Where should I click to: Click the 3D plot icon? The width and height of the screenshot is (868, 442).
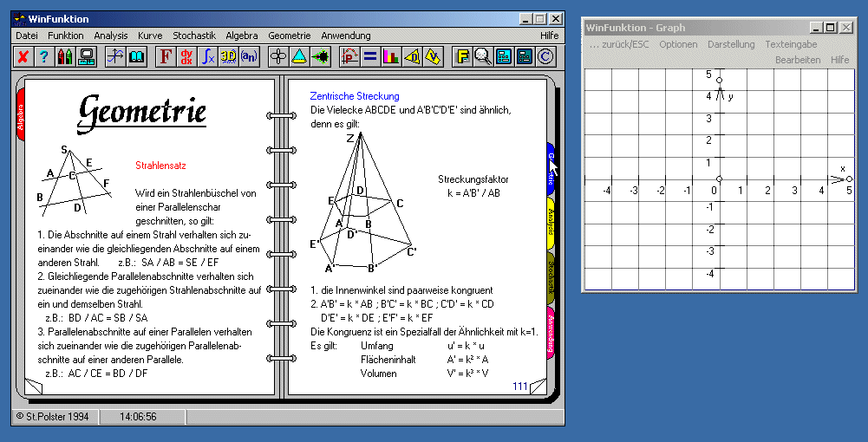pyautogui.click(x=228, y=56)
